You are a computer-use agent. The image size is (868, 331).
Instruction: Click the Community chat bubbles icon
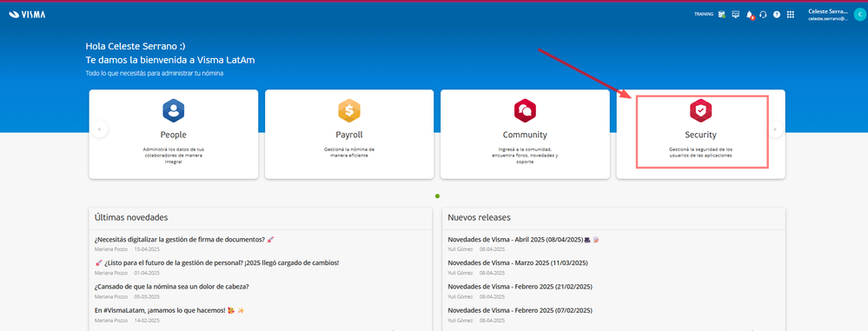click(525, 110)
